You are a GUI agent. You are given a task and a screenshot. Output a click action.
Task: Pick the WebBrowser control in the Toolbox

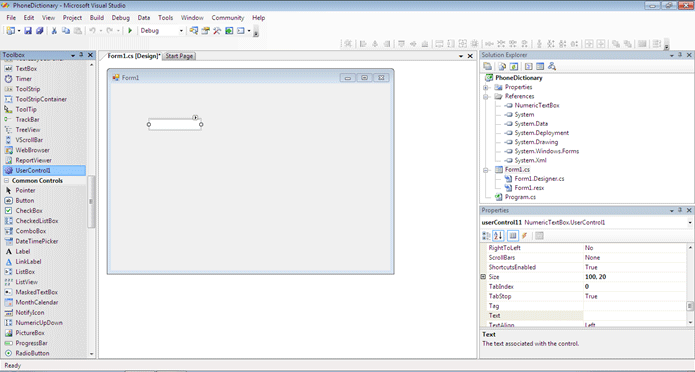(x=32, y=150)
